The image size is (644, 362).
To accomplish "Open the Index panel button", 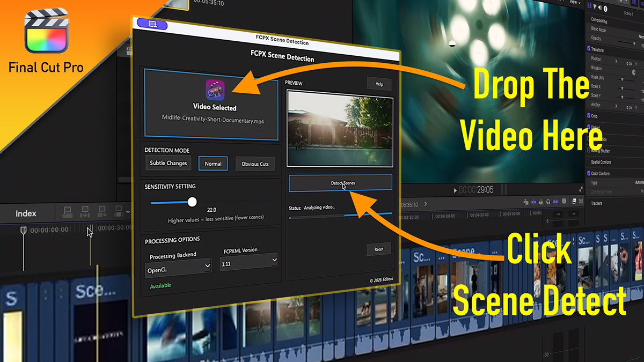I will tap(26, 213).
